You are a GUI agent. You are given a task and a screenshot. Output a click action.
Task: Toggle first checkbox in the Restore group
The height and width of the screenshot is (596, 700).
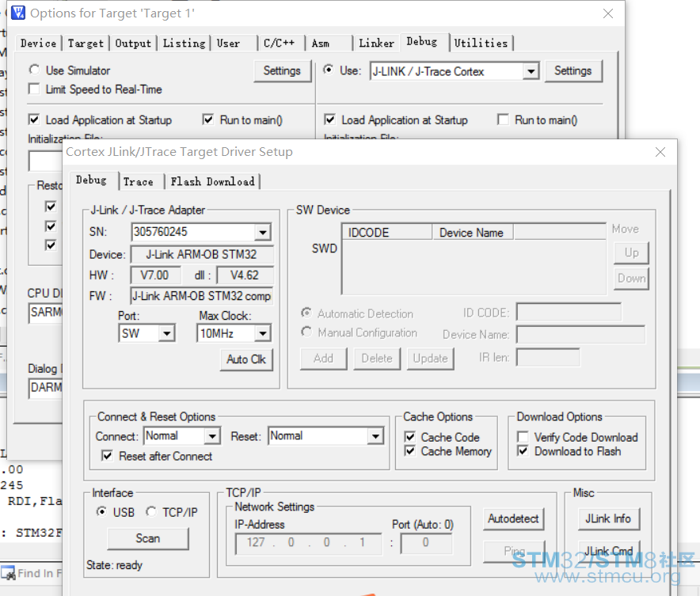(51, 206)
